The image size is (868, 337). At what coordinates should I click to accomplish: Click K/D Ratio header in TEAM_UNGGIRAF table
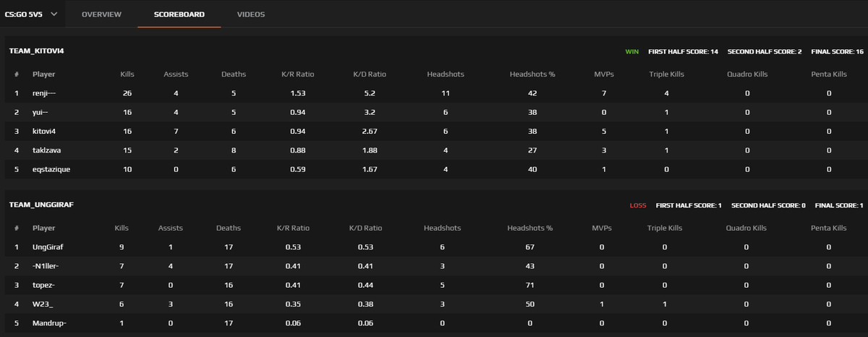365,228
